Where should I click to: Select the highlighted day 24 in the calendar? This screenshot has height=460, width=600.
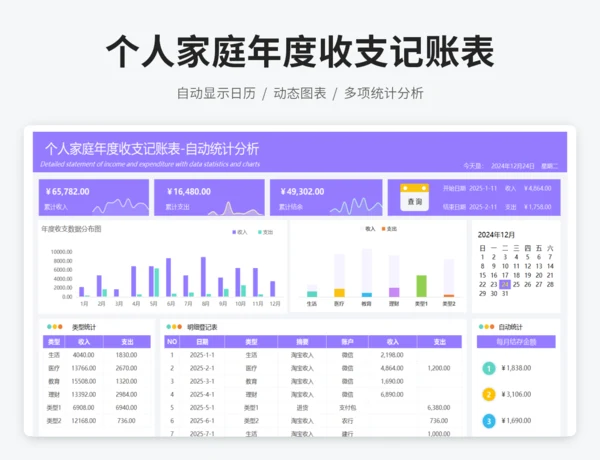point(505,284)
